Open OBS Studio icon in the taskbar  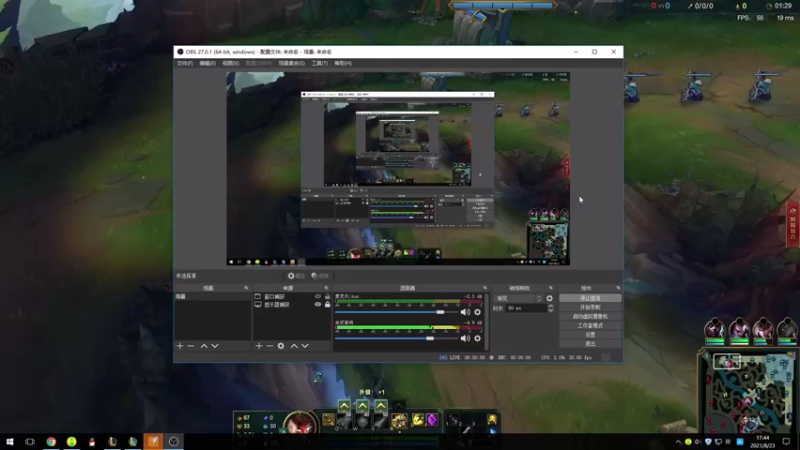pyautogui.click(x=173, y=442)
